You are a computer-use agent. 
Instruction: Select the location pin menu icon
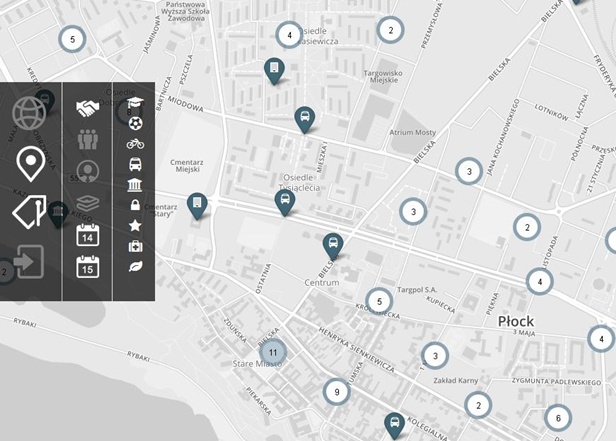pyautogui.click(x=31, y=161)
